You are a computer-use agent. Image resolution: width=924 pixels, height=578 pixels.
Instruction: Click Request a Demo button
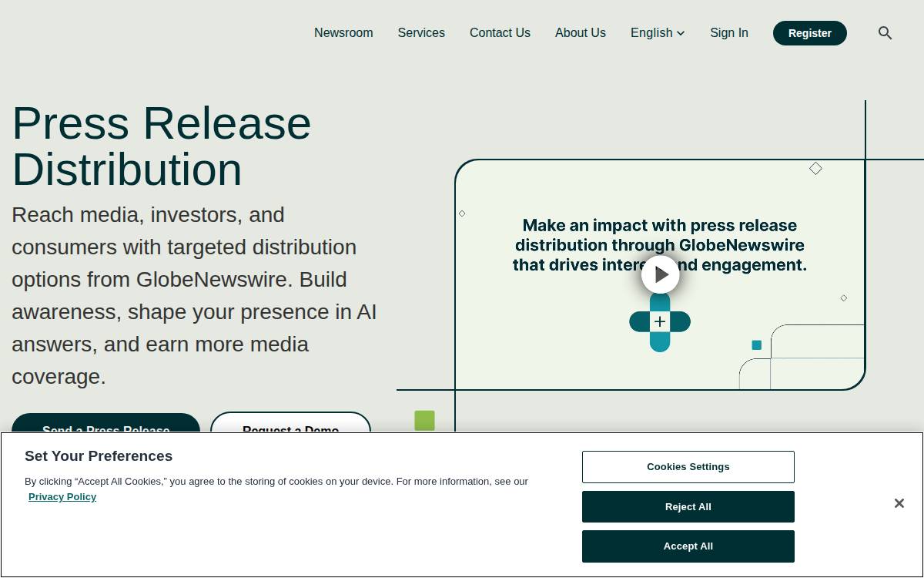click(290, 422)
